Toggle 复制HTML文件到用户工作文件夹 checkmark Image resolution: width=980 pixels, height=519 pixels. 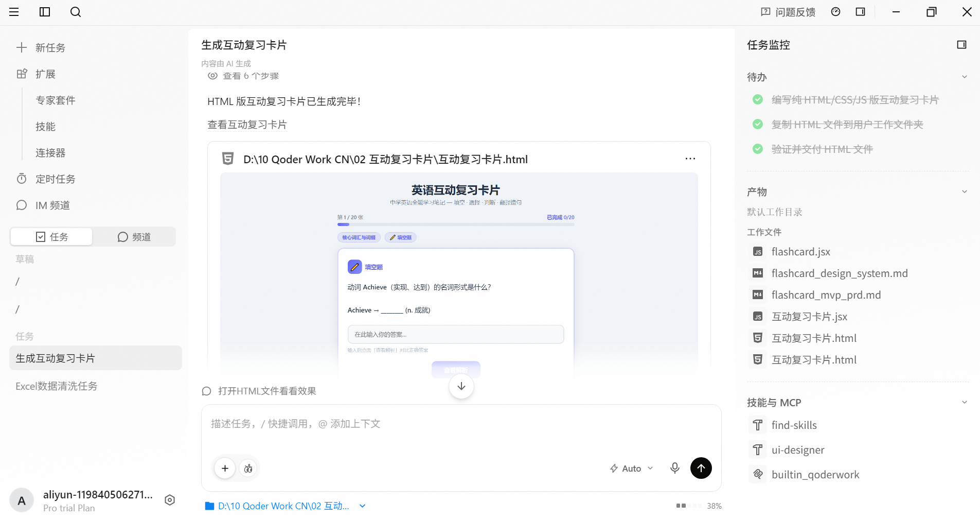coord(758,124)
